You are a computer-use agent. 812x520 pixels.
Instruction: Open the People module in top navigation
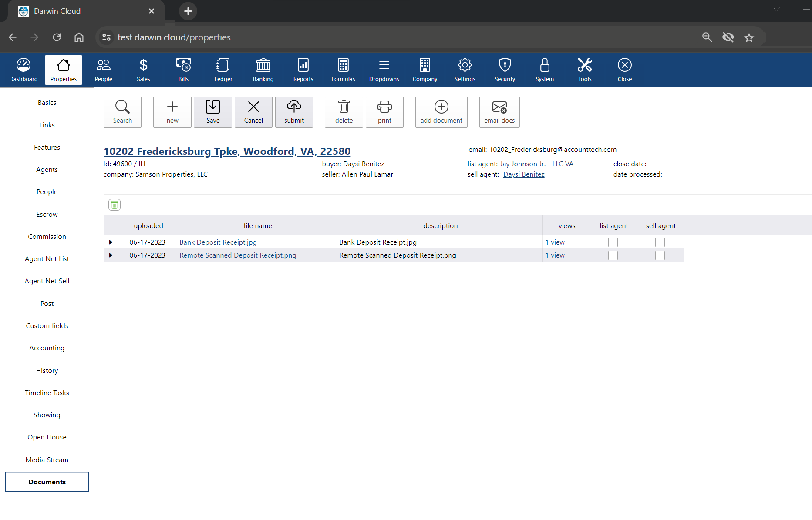104,70
